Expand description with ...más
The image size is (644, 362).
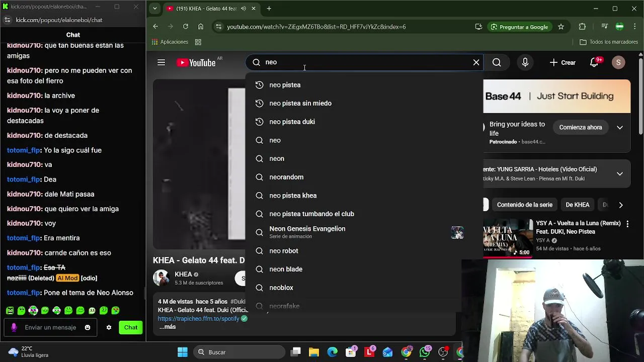pyautogui.click(x=168, y=327)
